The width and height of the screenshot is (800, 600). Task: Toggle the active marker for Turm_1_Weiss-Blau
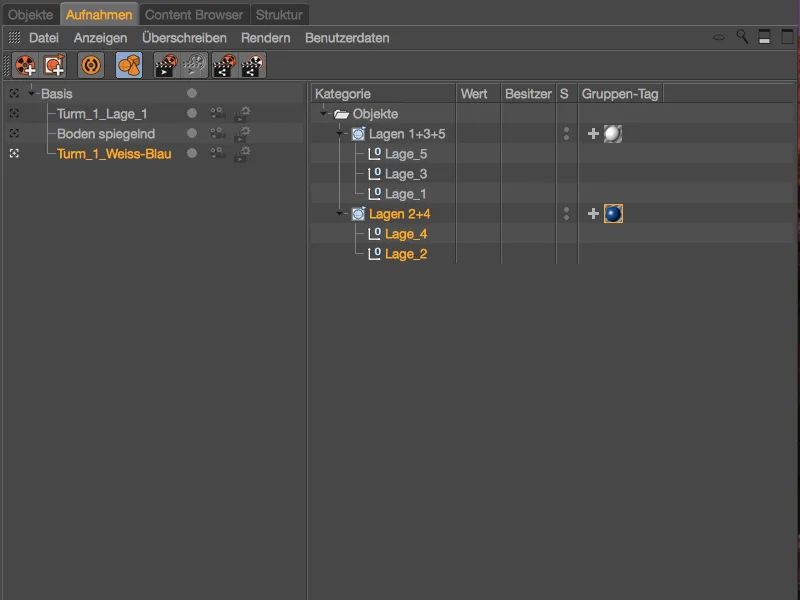(x=14, y=153)
